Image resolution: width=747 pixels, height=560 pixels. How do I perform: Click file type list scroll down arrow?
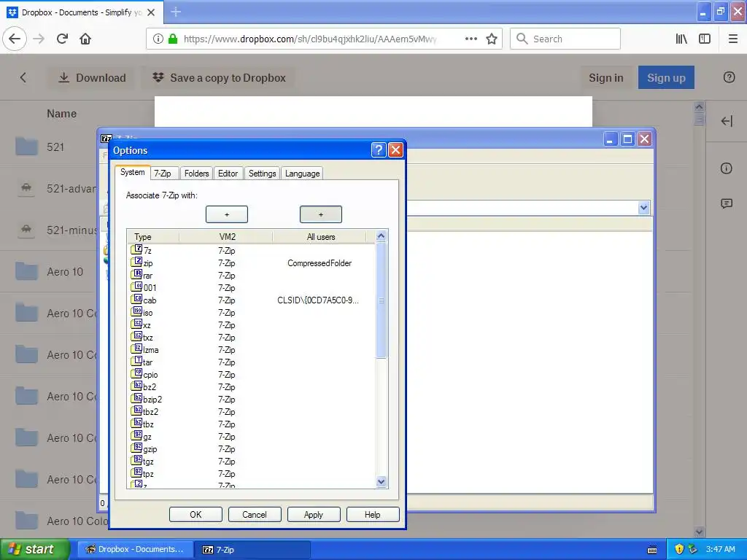381,481
